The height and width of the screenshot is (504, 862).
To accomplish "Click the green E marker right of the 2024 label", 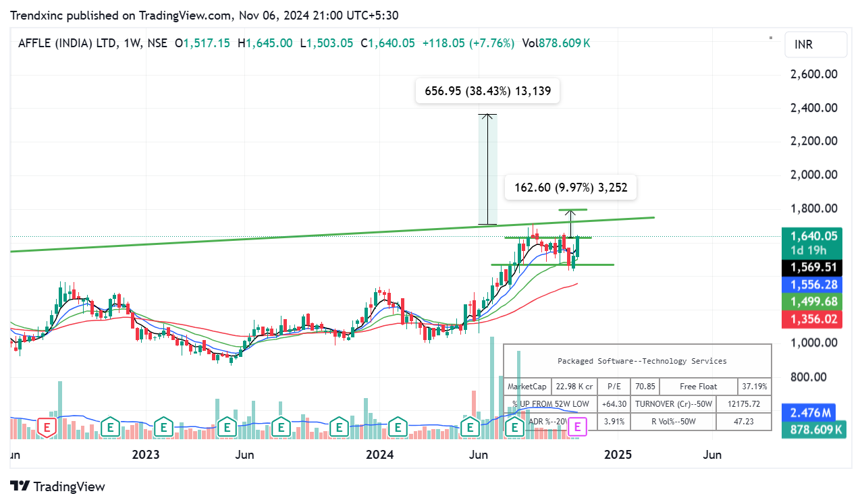I will [x=399, y=427].
